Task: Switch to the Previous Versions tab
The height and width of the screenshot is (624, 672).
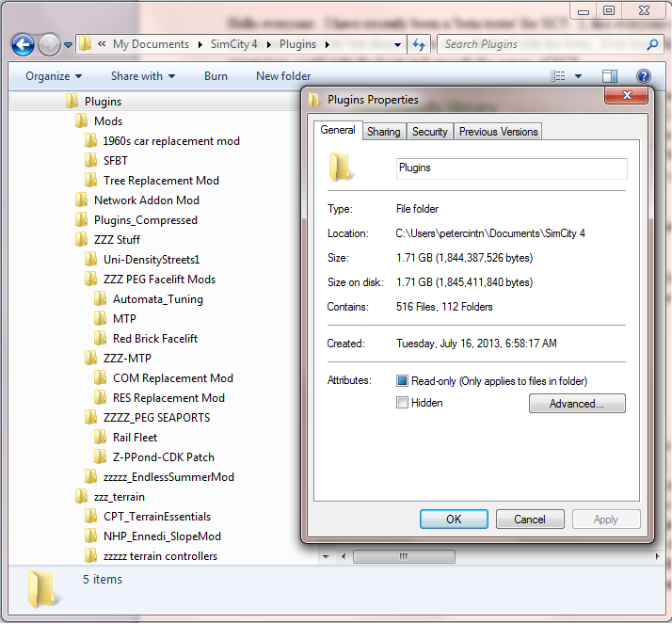Action: click(498, 132)
